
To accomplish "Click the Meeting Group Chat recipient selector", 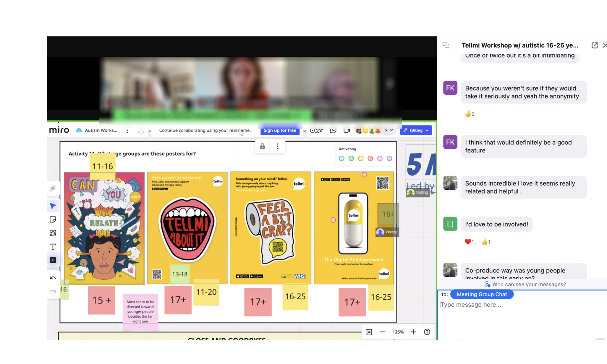I will [x=482, y=294].
